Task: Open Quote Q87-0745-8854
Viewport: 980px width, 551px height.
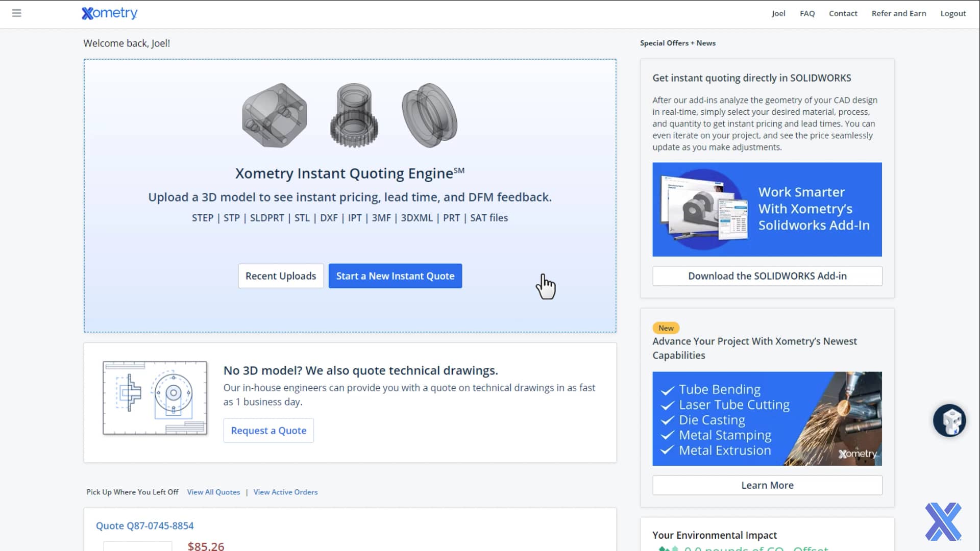Action: pos(145,525)
